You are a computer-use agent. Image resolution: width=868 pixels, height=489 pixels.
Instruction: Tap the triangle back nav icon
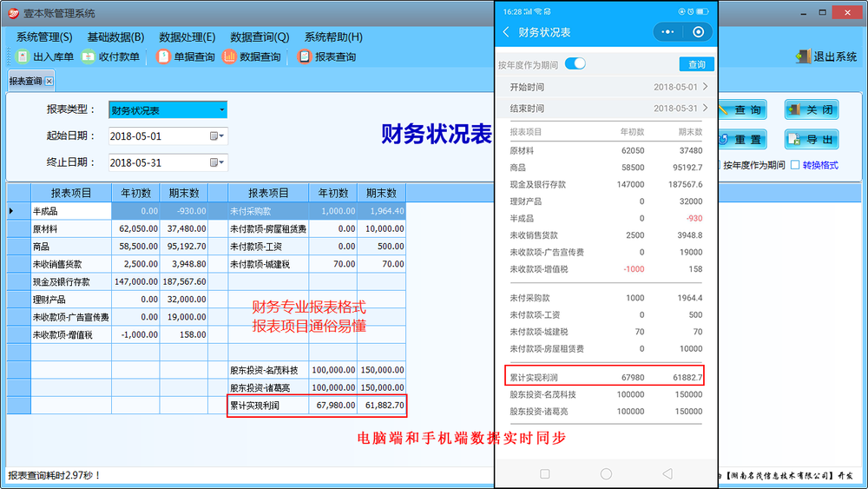pos(667,474)
